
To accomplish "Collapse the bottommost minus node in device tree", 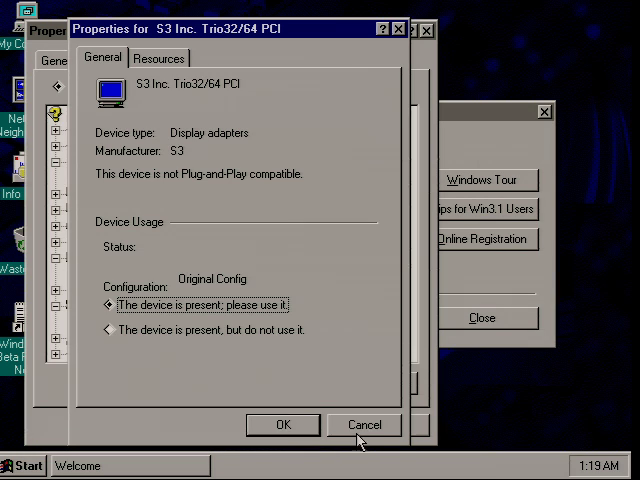I will point(56,306).
